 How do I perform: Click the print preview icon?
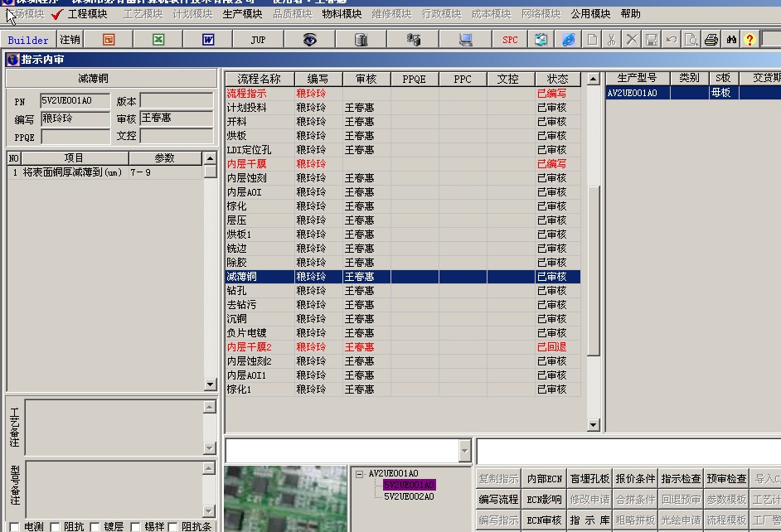click(x=691, y=39)
